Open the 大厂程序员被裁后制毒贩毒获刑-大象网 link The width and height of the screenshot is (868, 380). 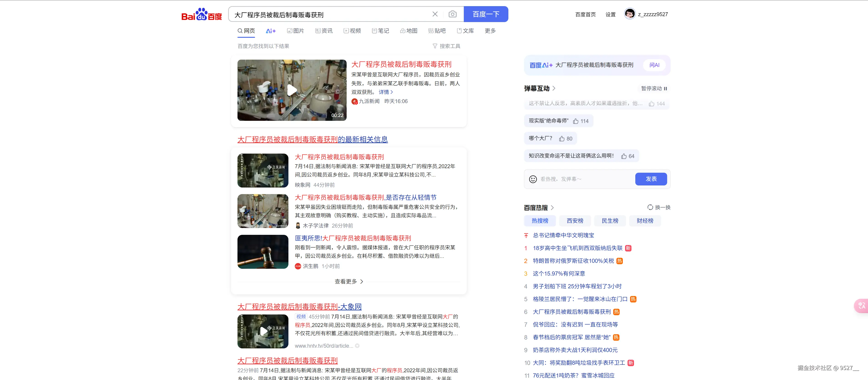click(300, 307)
